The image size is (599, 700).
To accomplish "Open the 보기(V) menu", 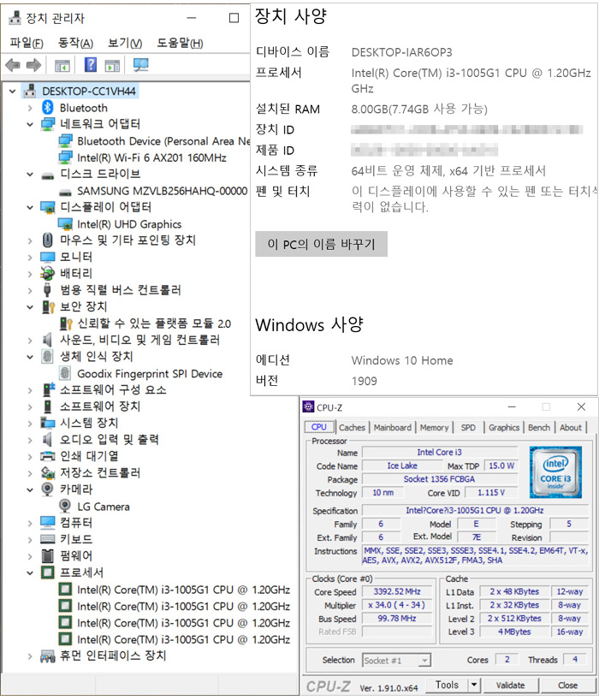I will point(125,43).
